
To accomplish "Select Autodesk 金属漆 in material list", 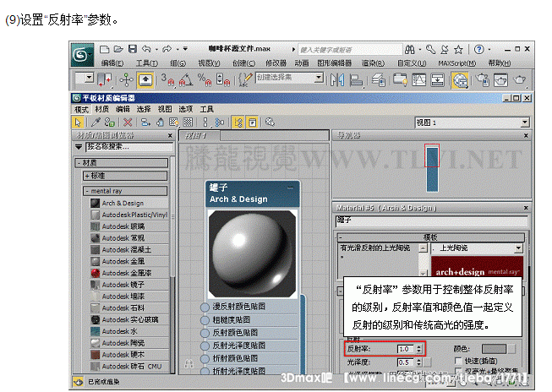I will [129, 273].
